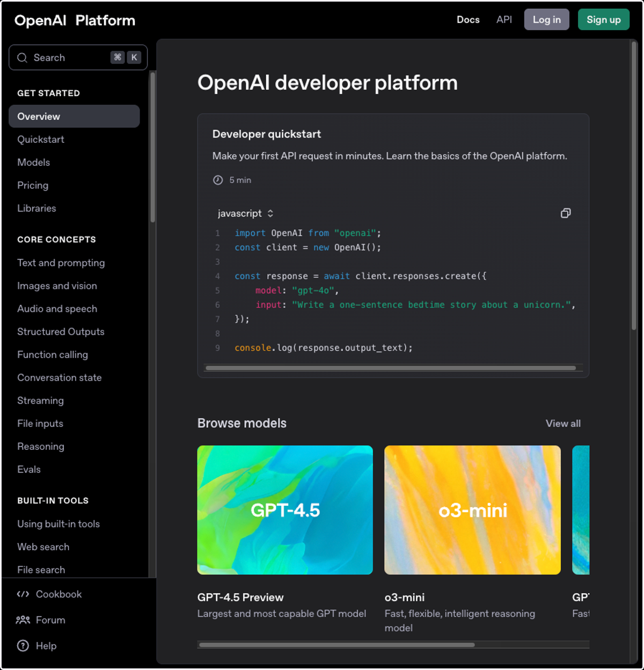Image resolution: width=644 pixels, height=670 pixels.
Task: Click the Forum label in footer
Action: 50,620
